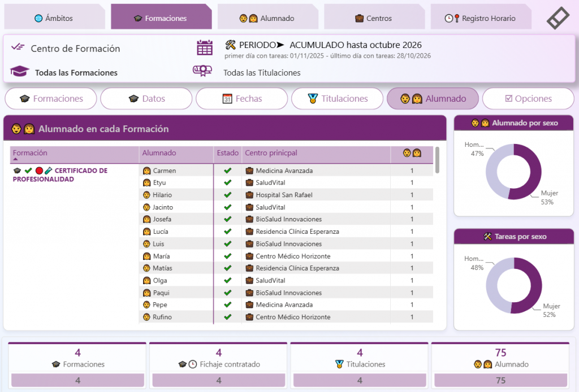Click the diploma icon next to Todas las Titulaciones
This screenshot has height=392, width=579.
point(202,71)
